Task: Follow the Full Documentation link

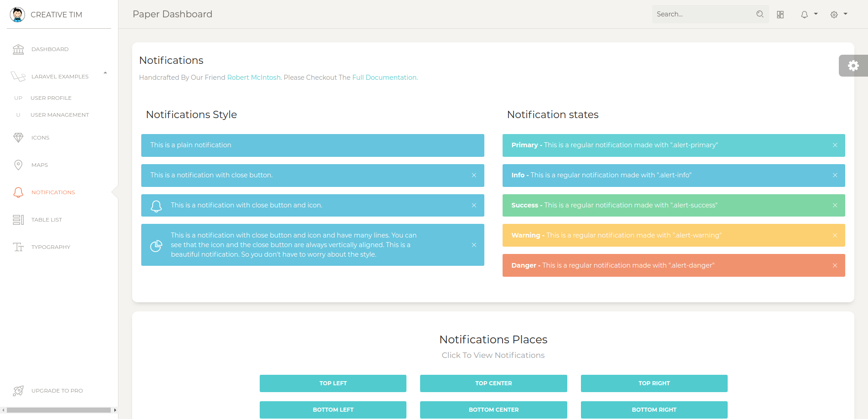Action: (x=385, y=78)
